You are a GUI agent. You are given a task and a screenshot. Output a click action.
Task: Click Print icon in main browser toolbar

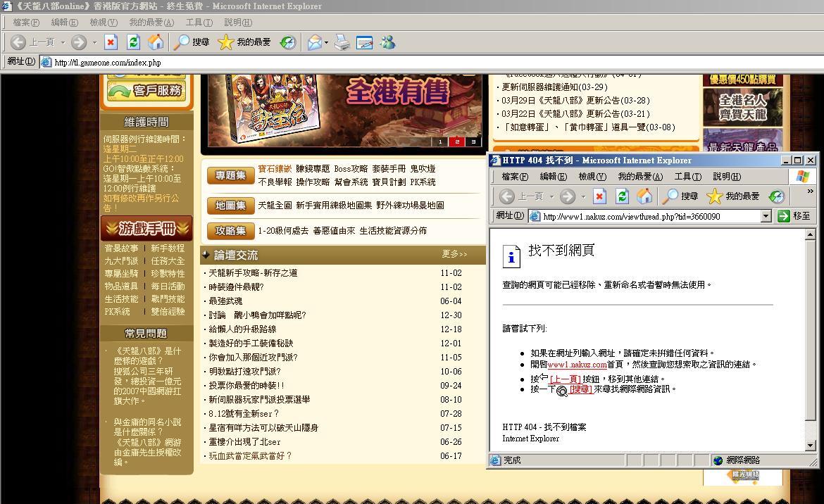(x=342, y=42)
